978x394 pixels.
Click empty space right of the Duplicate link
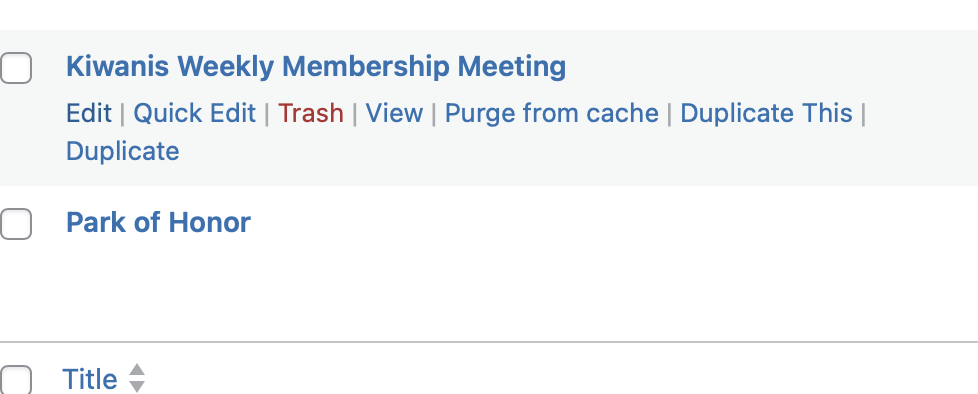pyautogui.click(x=561, y=151)
